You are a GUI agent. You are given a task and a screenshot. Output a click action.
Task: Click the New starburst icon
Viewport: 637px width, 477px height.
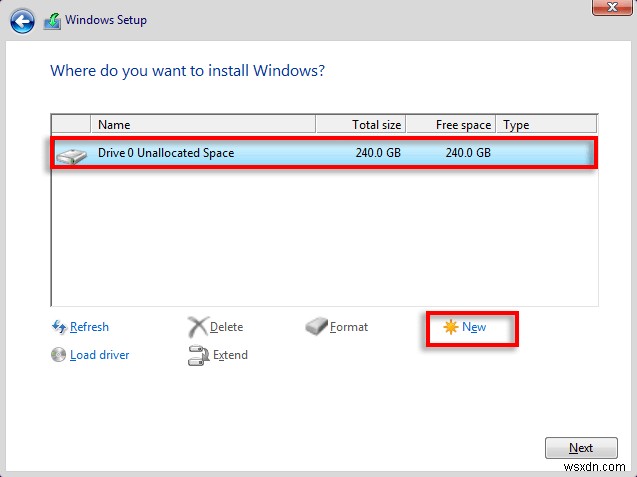tap(450, 327)
